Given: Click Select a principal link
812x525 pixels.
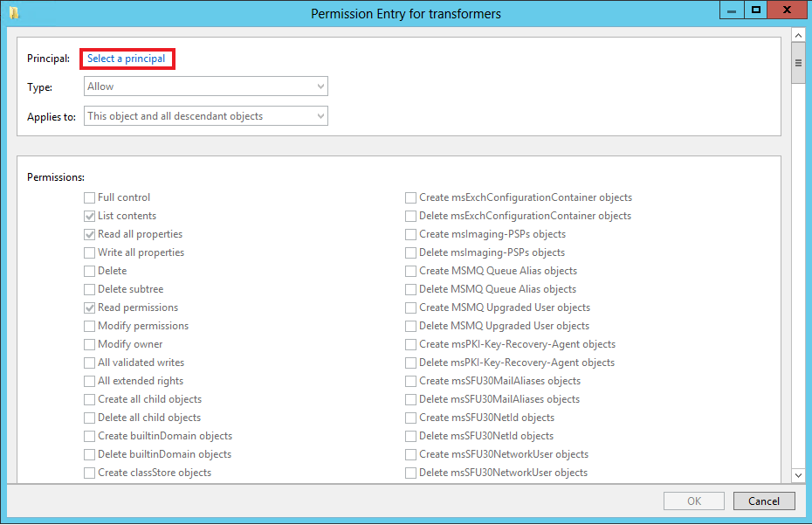Looking at the screenshot, I should (126, 59).
